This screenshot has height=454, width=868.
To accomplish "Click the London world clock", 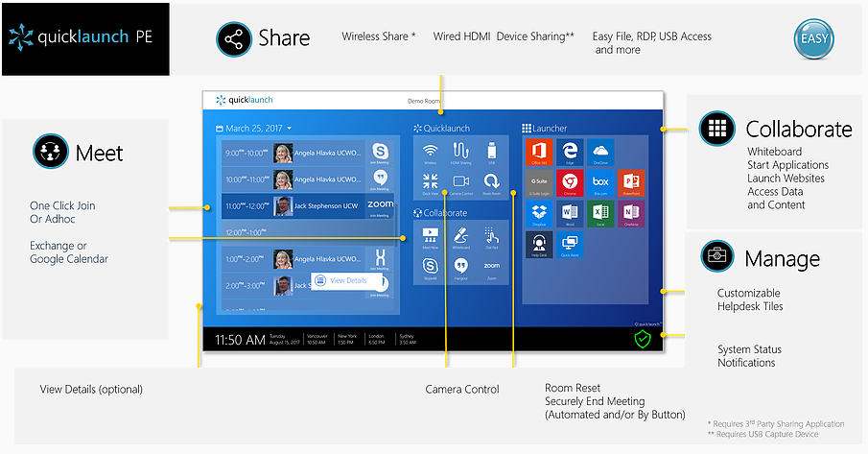I will (376, 340).
